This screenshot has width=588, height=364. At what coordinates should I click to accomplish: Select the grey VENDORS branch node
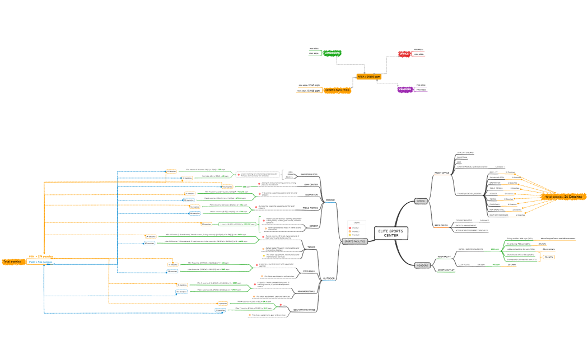(x=422, y=265)
